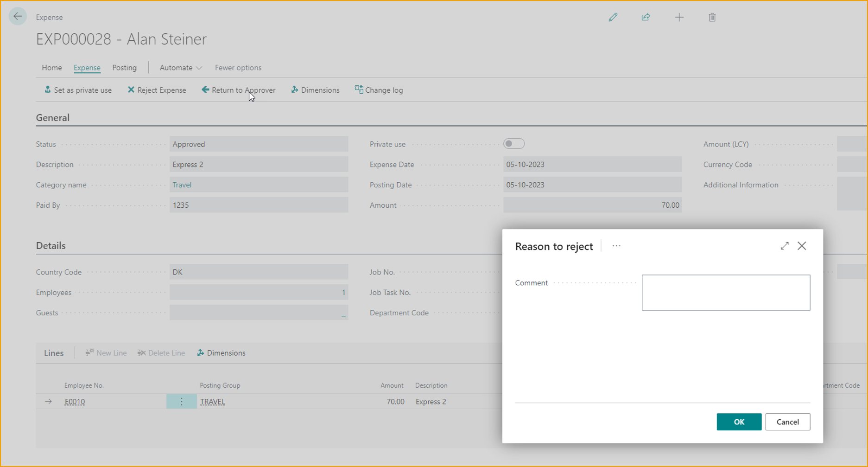Click inside the Comment text box
Screen dimensions: 868x467
point(725,292)
